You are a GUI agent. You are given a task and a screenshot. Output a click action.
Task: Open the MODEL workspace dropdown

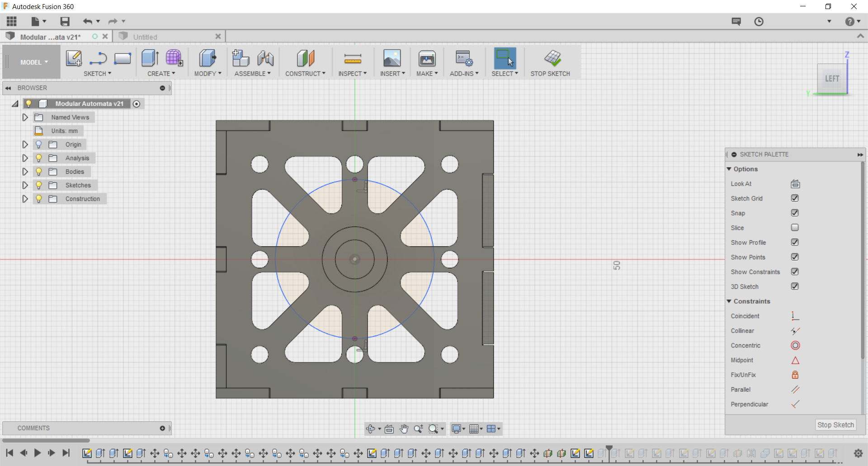[x=34, y=62]
